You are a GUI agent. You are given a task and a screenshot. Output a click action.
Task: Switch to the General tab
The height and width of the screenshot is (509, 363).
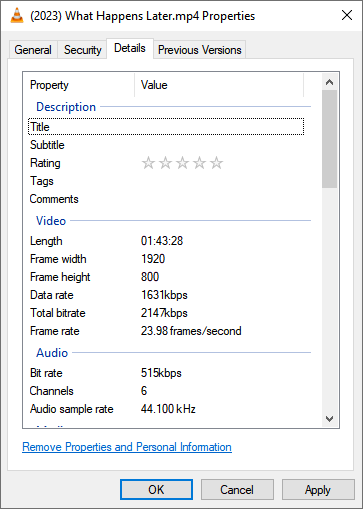click(x=33, y=50)
